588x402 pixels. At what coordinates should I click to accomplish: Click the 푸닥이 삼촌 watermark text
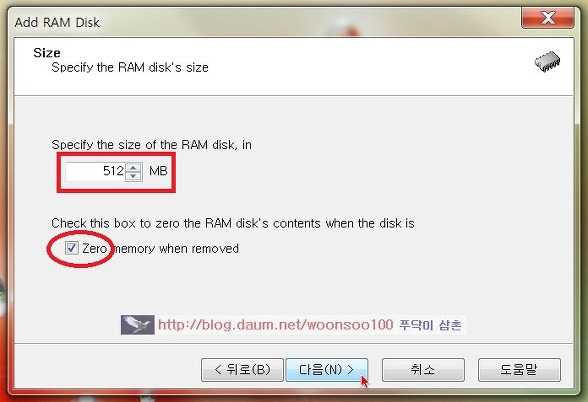coord(430,325)
